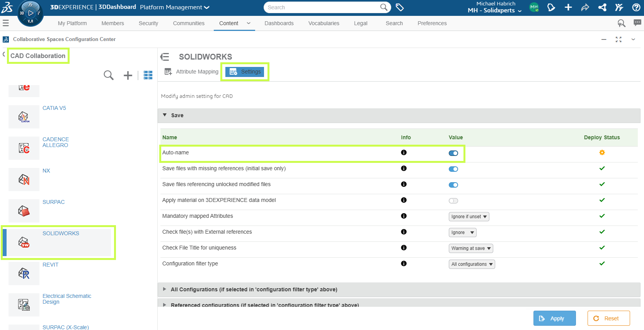This screenshot has height=330, width=644.
Task: Click the 3D compass play icon
Action: 31,13
